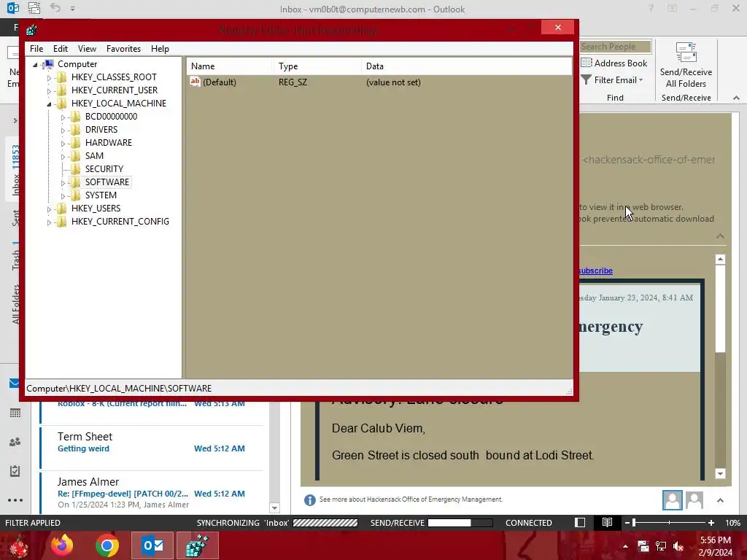Click the zoom slider handle
Screen dimensions: 747x560
click(634, 523)
